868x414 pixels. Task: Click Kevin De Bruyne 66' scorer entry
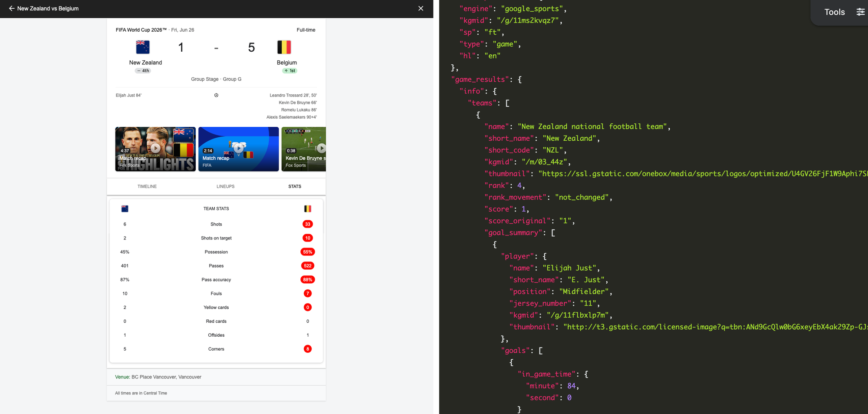tap(298, 103)
